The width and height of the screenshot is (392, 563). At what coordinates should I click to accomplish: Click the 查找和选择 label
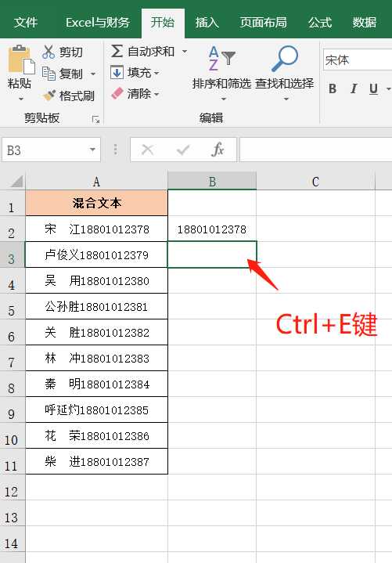click(285, 83)
